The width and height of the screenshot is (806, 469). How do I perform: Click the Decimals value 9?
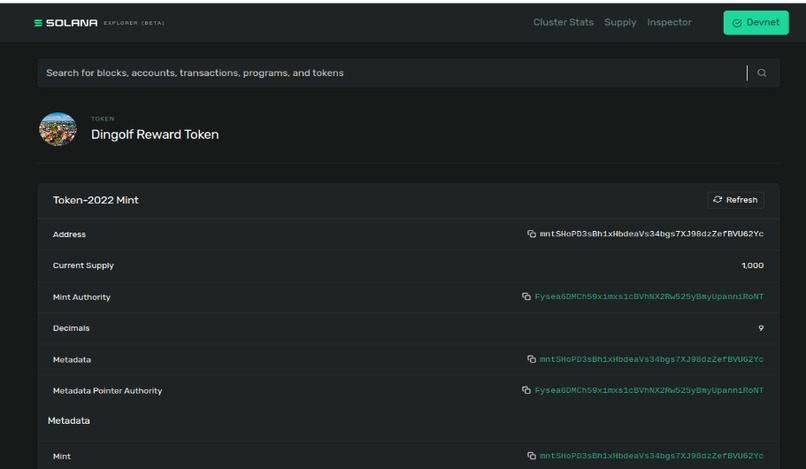tap(761, 328)
